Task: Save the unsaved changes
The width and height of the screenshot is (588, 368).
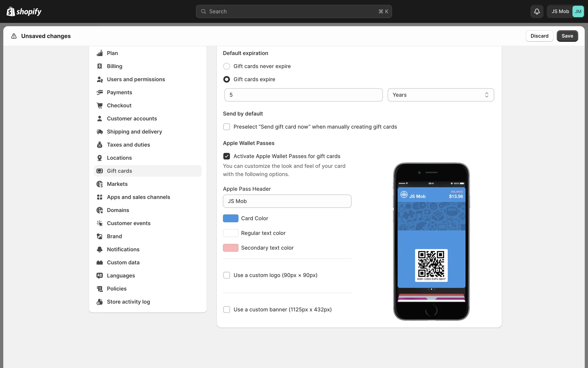Action: click(x=567, y=36)
